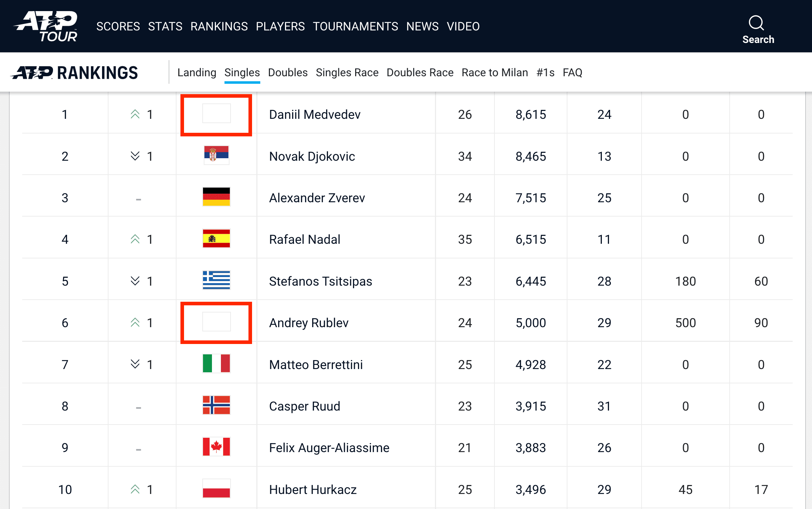Image resolution: width=812 pixels, height=509 pixels.
Task: Go to ATP Tour logo home
Action: click(45, 26)
